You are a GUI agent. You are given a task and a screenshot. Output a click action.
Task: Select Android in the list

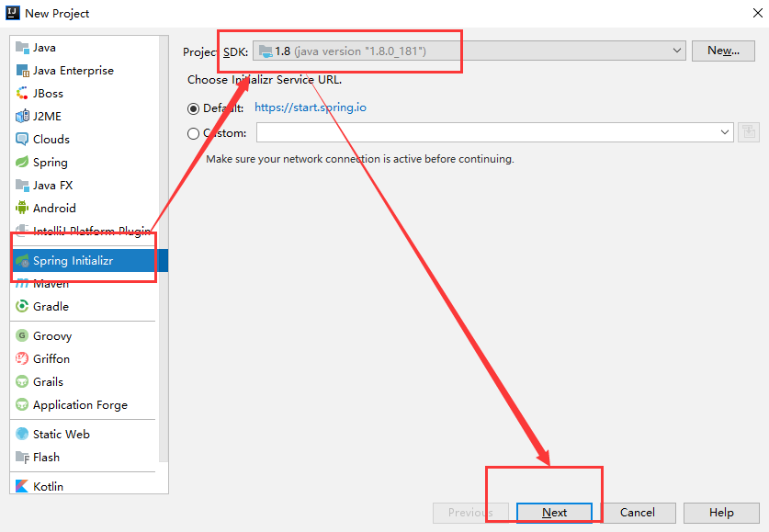click(85, 208)
